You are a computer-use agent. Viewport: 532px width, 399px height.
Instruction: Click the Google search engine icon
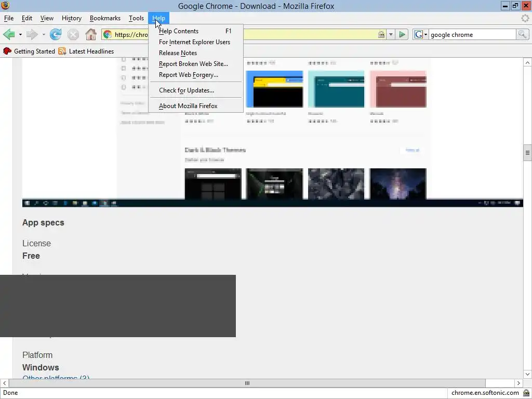click(x=419, y=34)
